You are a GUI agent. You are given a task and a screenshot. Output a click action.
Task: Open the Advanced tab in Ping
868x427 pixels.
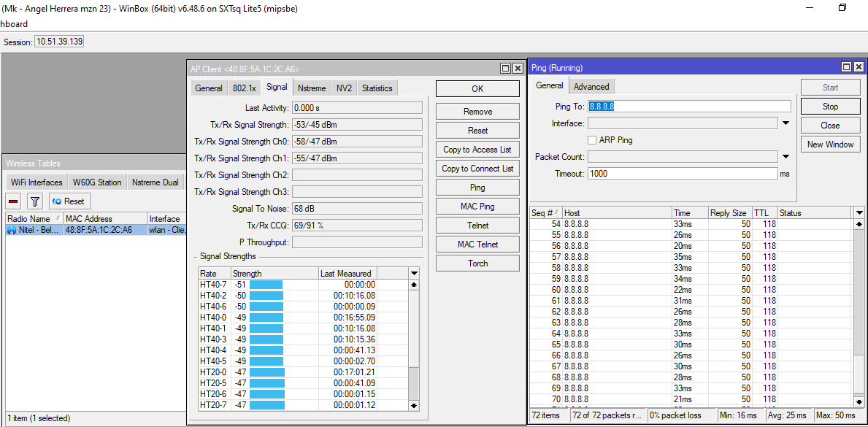(591, 86)
